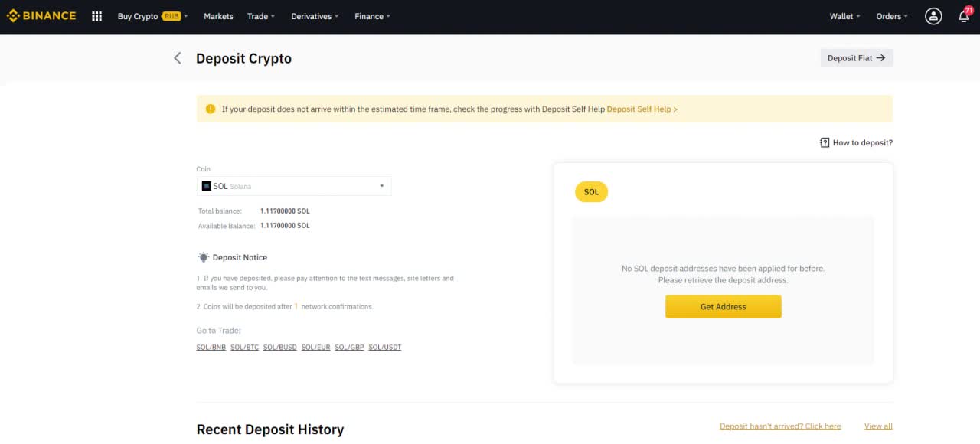
Task: Click the Solana coin icon in selector
Action: tap(206, 186)
